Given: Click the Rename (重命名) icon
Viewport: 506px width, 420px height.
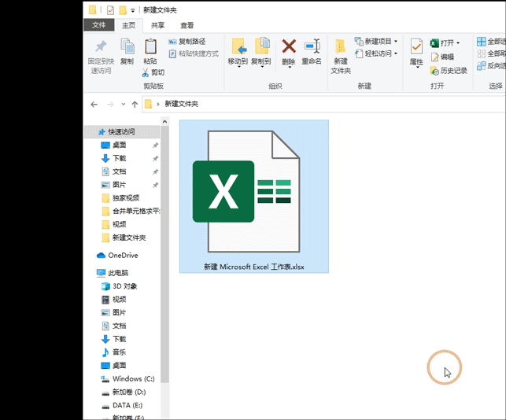Looking at the screenshot, I should click(312, 46).
